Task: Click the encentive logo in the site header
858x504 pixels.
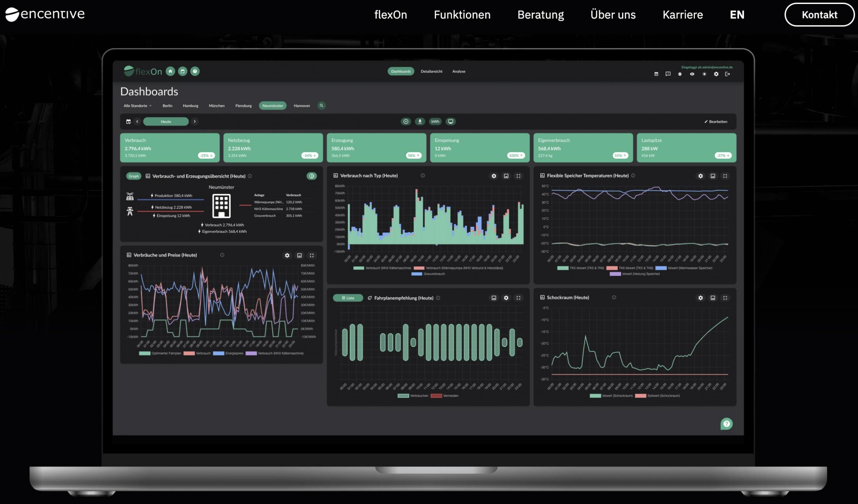Action: coord(45,14)
